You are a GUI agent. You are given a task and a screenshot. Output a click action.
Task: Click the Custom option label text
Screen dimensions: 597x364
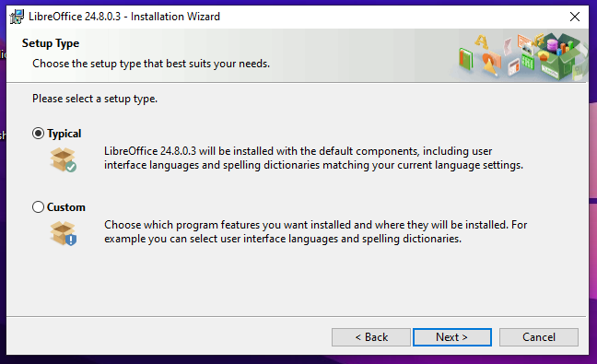(x=66, y=207)
